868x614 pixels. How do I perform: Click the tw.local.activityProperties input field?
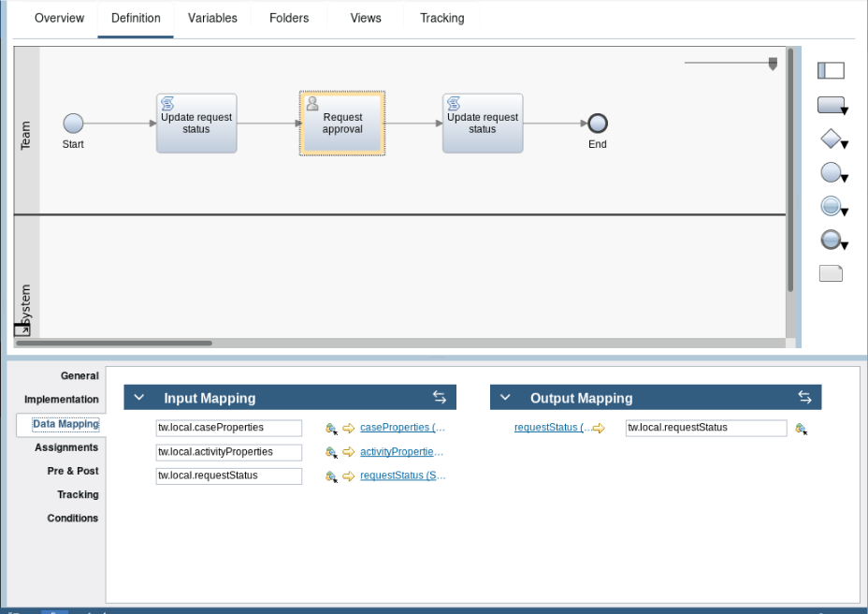(x=228, y=452)
